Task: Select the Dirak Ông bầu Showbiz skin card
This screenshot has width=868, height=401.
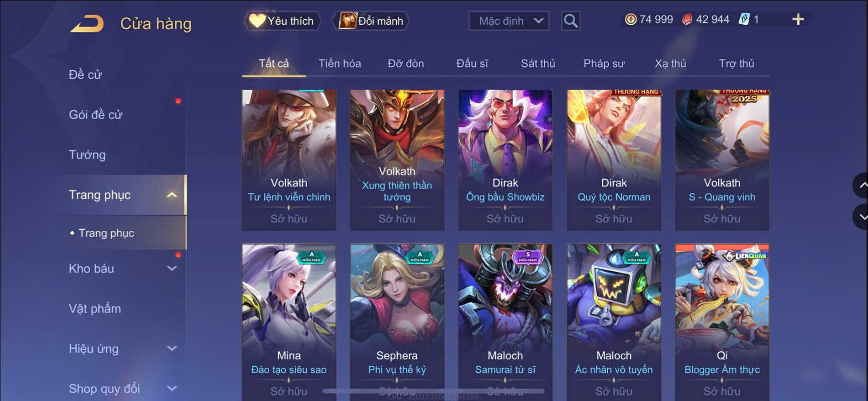Action: (505, 160)
